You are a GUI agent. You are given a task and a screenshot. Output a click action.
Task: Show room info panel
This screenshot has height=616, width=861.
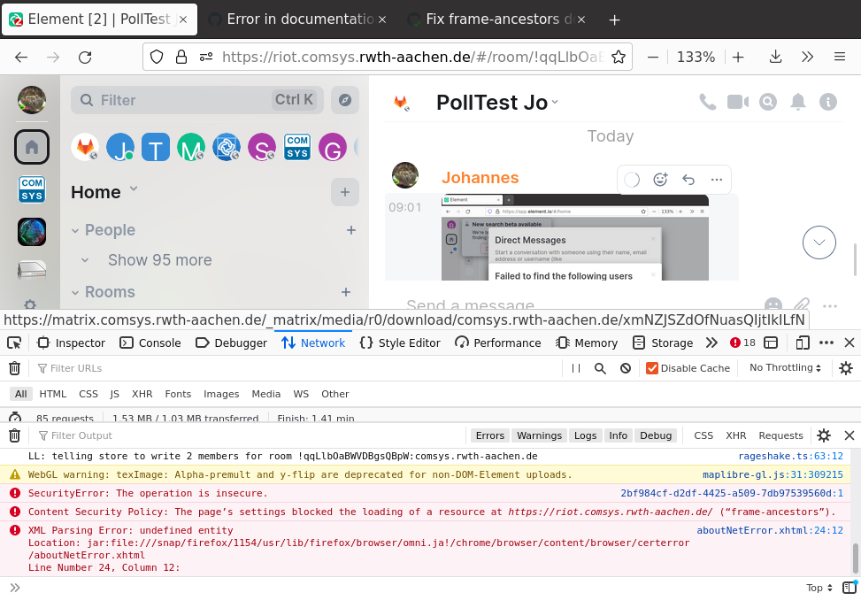click(x=828, y=102)
